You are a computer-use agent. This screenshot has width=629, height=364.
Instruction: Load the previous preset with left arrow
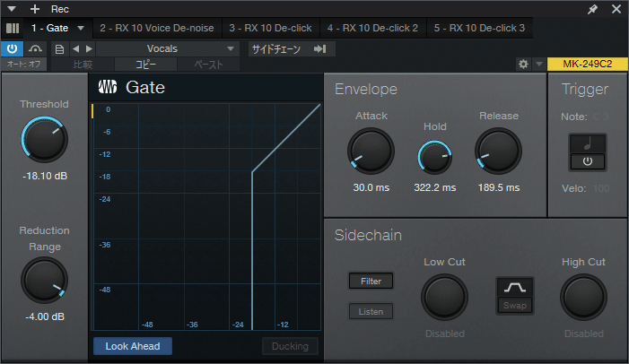click(75, 49)
